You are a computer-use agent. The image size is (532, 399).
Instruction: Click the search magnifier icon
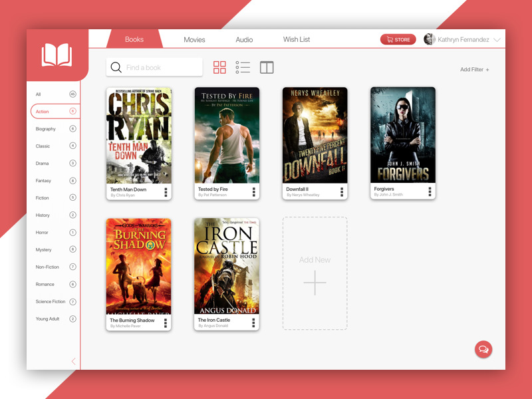coord(116,67)
